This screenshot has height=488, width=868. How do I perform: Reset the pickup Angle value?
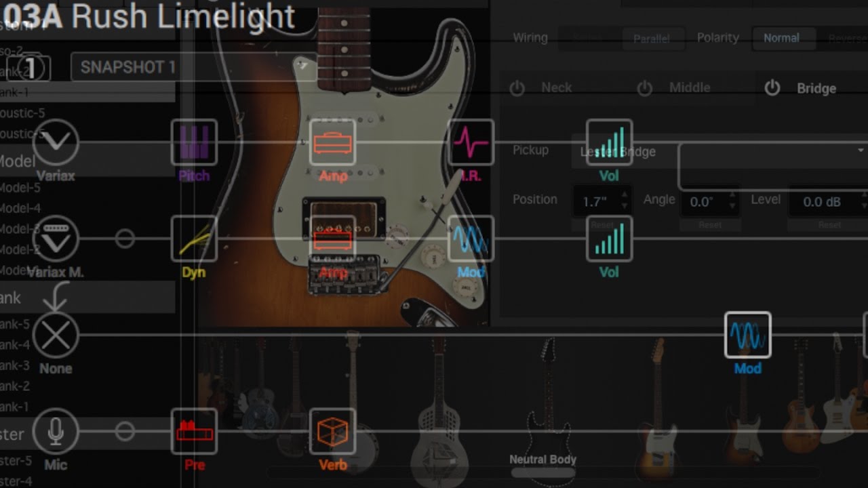710,224
